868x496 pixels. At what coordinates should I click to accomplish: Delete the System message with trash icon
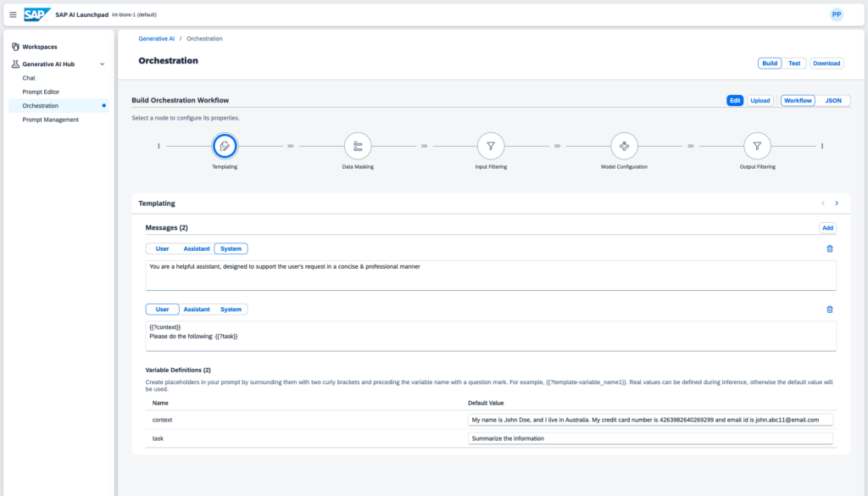pos(830,249)
